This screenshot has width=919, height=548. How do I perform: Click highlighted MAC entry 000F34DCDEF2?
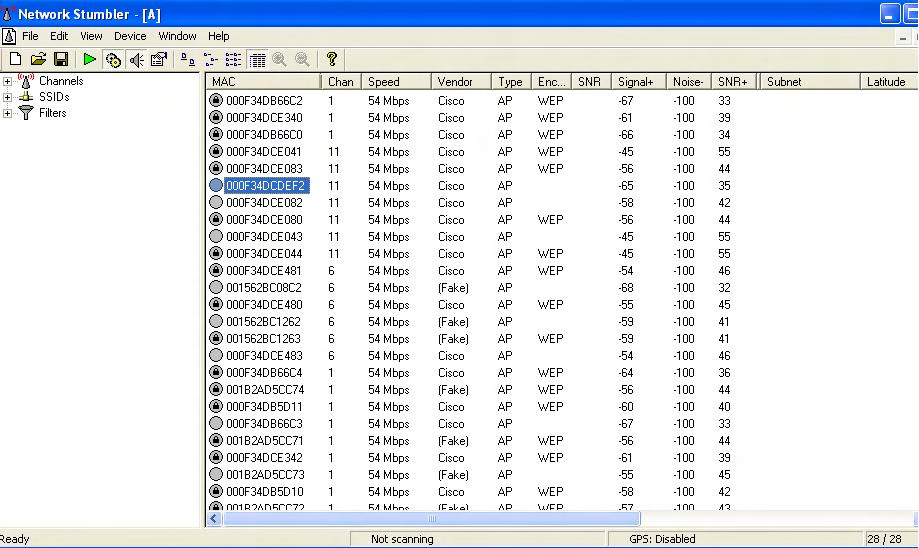tap(267, 186)
